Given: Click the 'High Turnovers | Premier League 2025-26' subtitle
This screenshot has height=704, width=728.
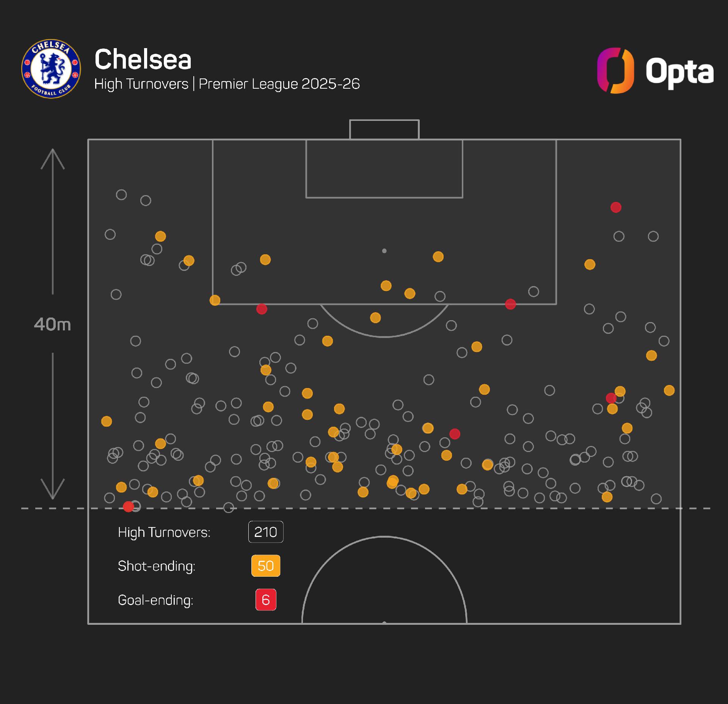Looking at the screenshot, I should click(227, 84).
